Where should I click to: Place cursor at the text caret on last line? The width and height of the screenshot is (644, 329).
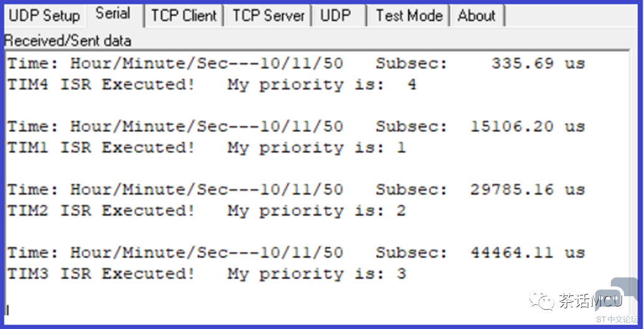click(x=7, y=309)
